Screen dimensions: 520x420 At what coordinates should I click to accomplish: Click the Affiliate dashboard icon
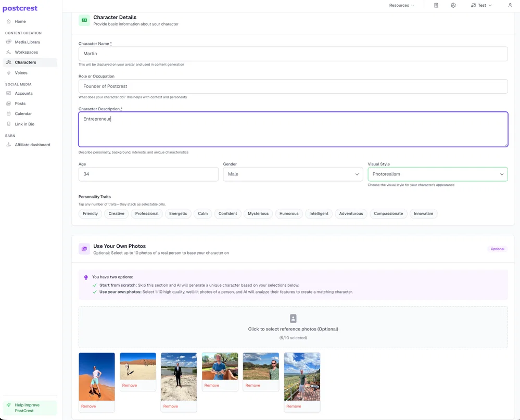(9, 145)
